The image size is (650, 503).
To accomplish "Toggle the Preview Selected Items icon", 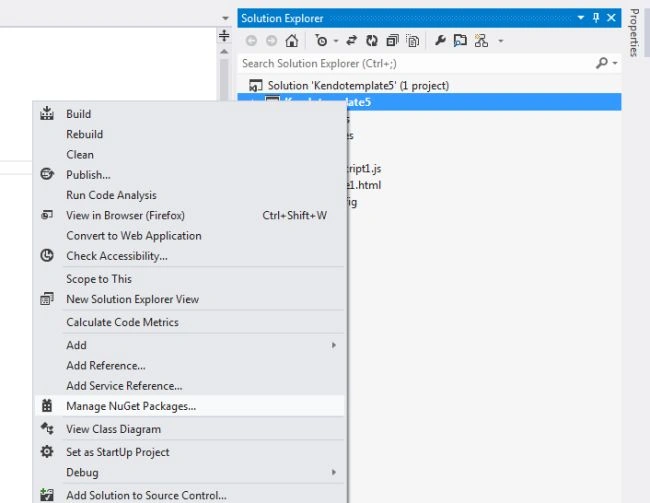I will point(460,41).
